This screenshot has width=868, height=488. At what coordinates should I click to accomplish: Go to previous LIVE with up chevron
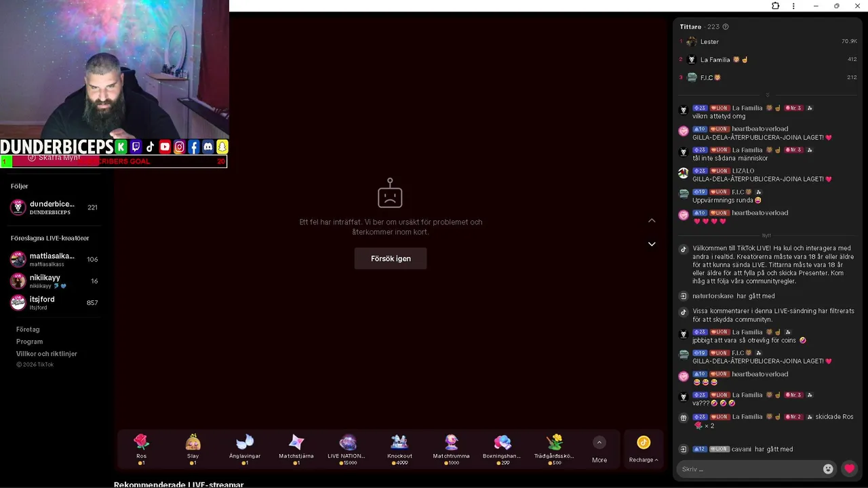coord(652,220)
